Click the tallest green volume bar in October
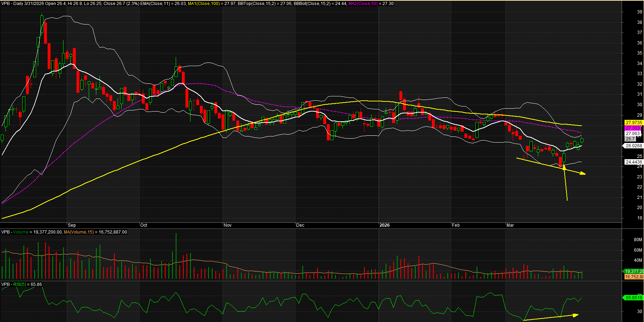This screenshot has width=644, height=322. click(x=176, y=256)
